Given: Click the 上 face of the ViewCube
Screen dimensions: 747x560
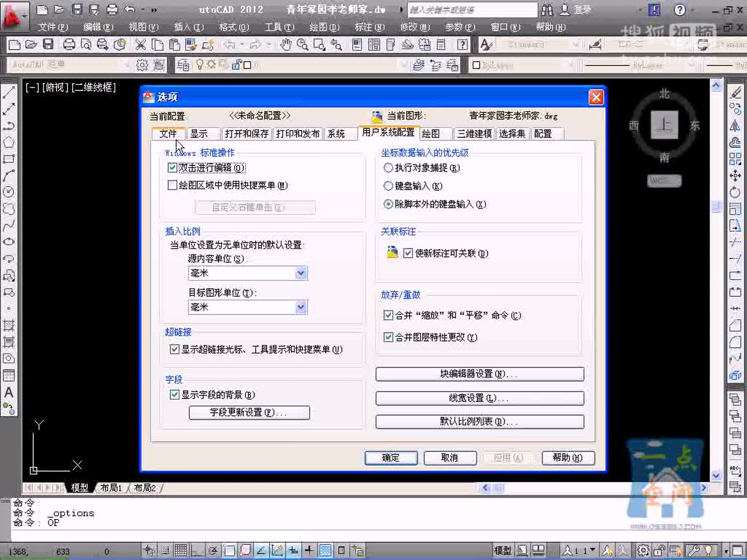Looking at the screenshot, I should coord(665,125).
